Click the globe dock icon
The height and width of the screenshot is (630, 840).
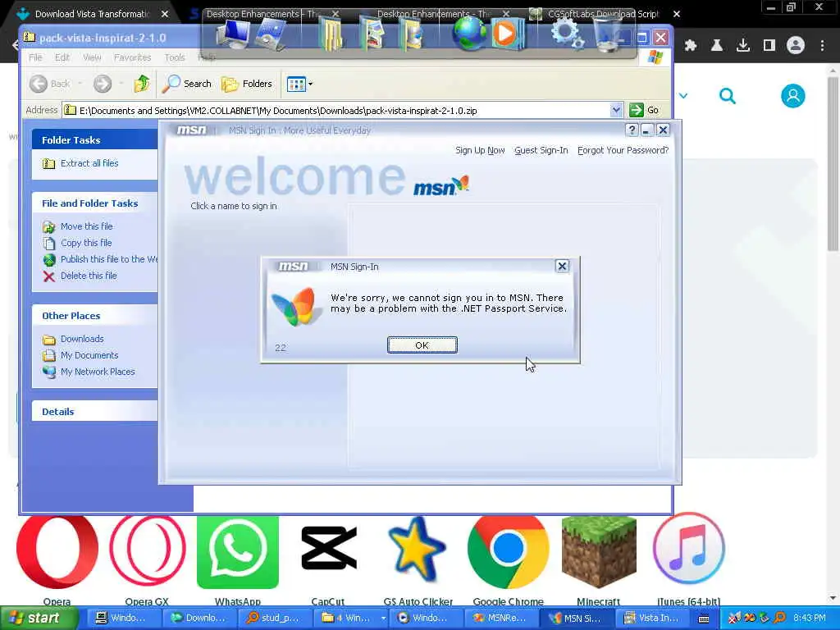coord(469,33)
